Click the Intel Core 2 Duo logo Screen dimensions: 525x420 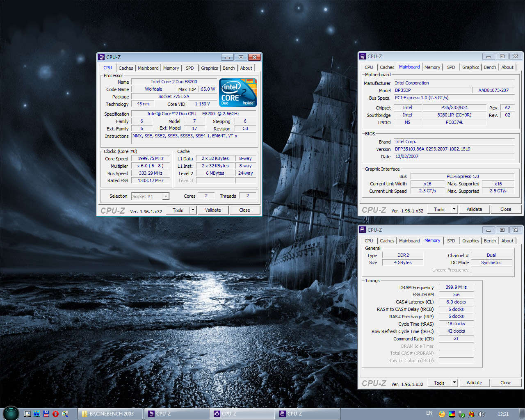(238, 93)
